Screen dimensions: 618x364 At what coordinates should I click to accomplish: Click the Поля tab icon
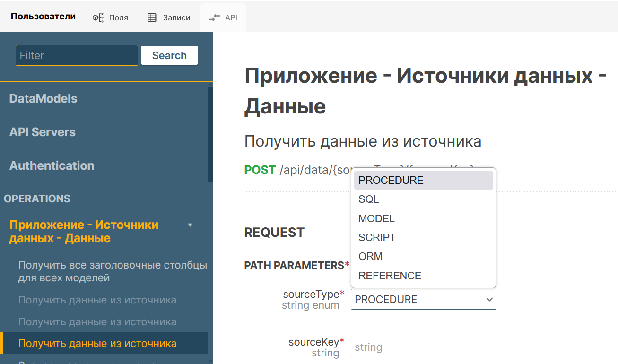click(98, 17)
